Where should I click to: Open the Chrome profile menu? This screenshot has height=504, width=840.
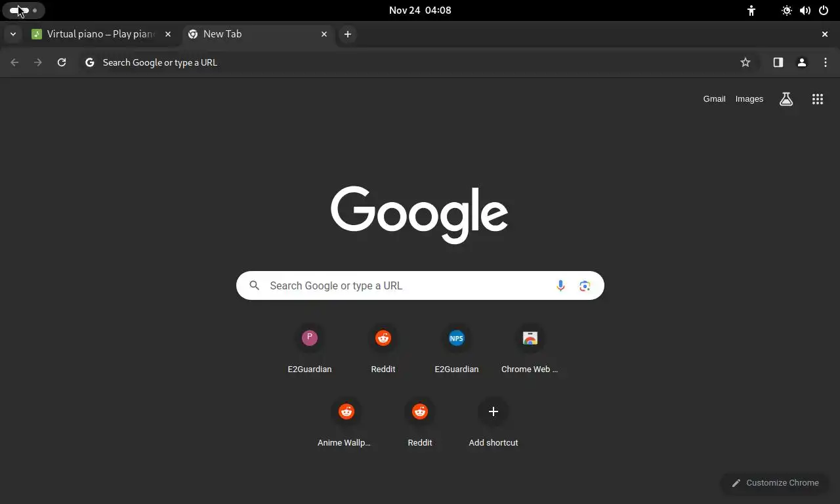coord(801,62)
